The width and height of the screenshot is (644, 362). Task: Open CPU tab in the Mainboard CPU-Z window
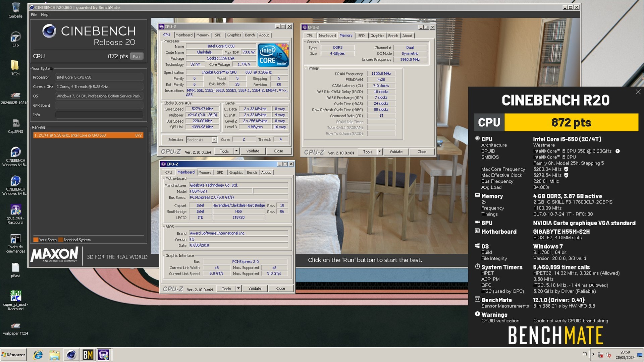point(169,173)
